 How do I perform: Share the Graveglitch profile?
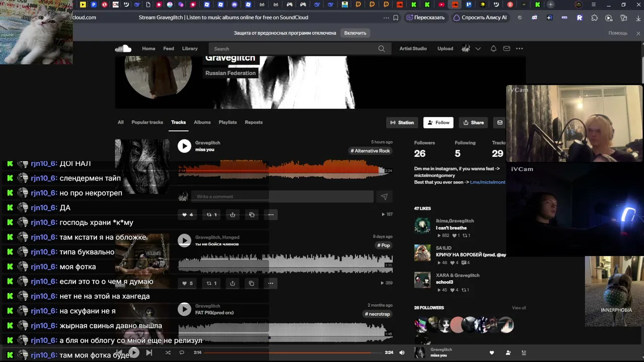pyautogui.click(x=473, y=123)
